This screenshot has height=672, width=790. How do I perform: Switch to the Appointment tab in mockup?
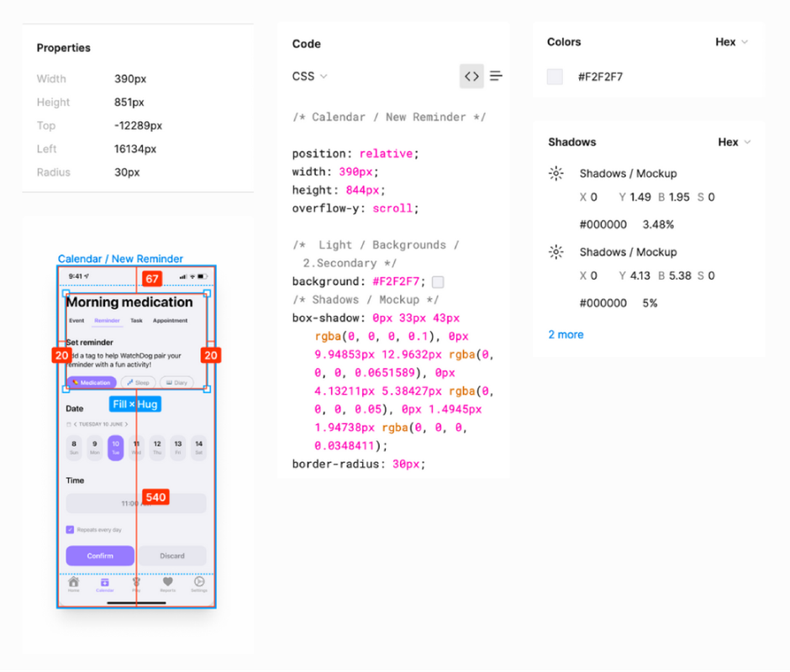tap(170, 321)
